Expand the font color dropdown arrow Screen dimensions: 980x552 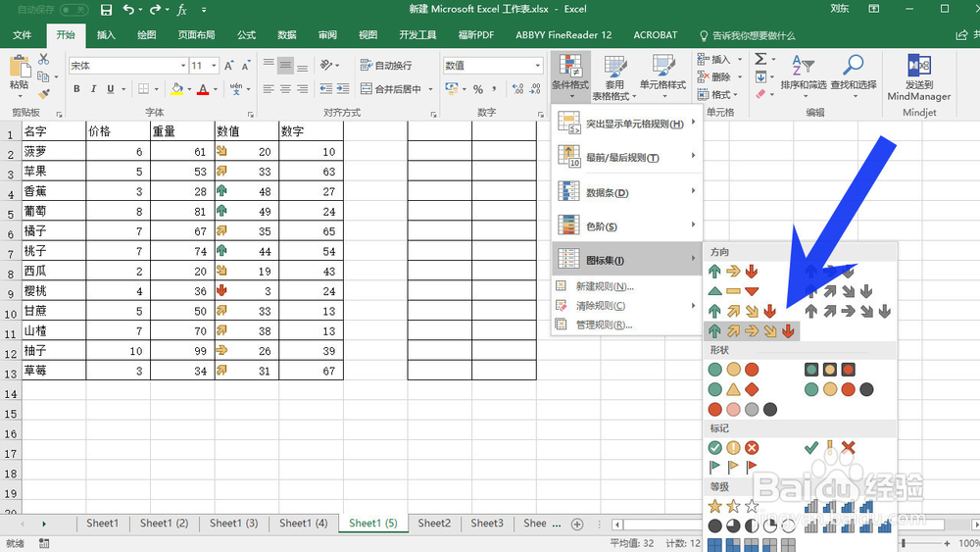[x=215, y=89]
